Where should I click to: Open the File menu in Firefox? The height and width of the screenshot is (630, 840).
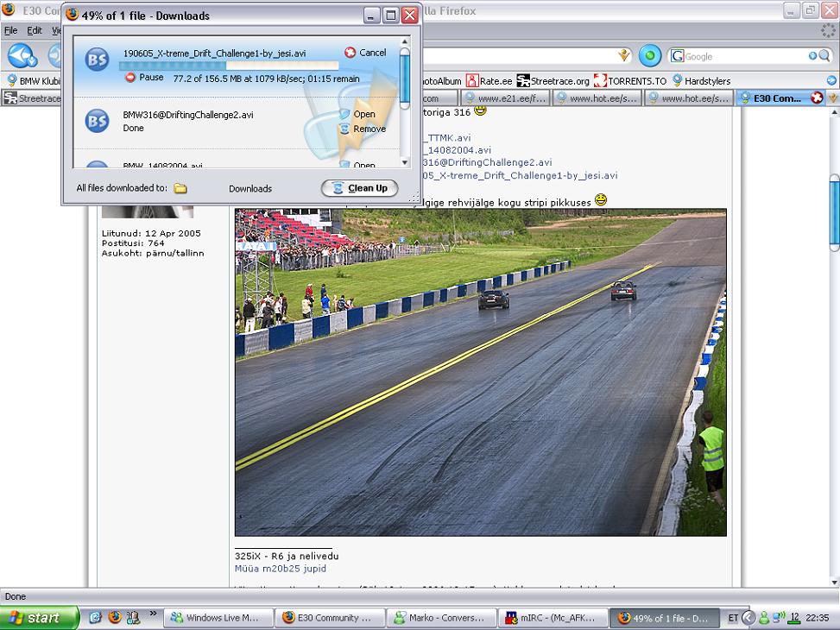[10, 30]
